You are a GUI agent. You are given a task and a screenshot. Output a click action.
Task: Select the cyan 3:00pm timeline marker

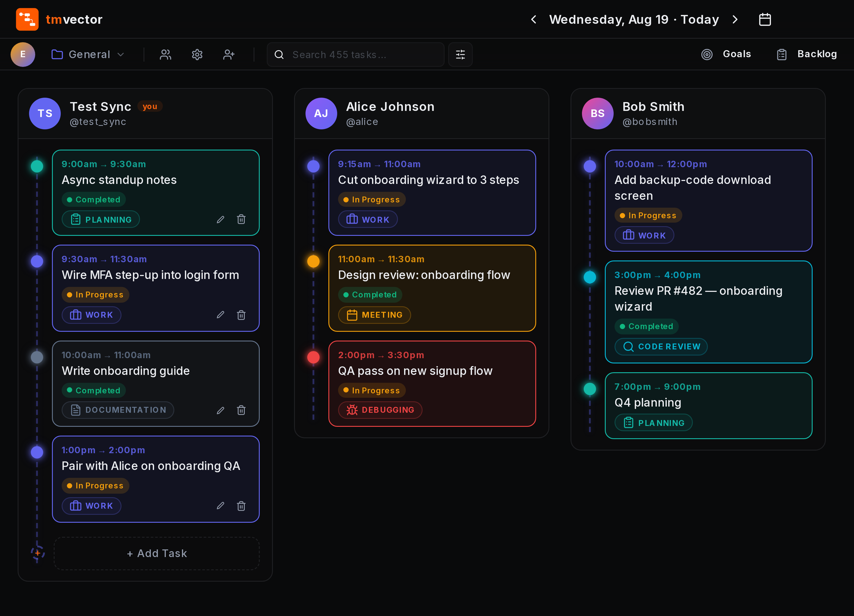coord(590,277)
